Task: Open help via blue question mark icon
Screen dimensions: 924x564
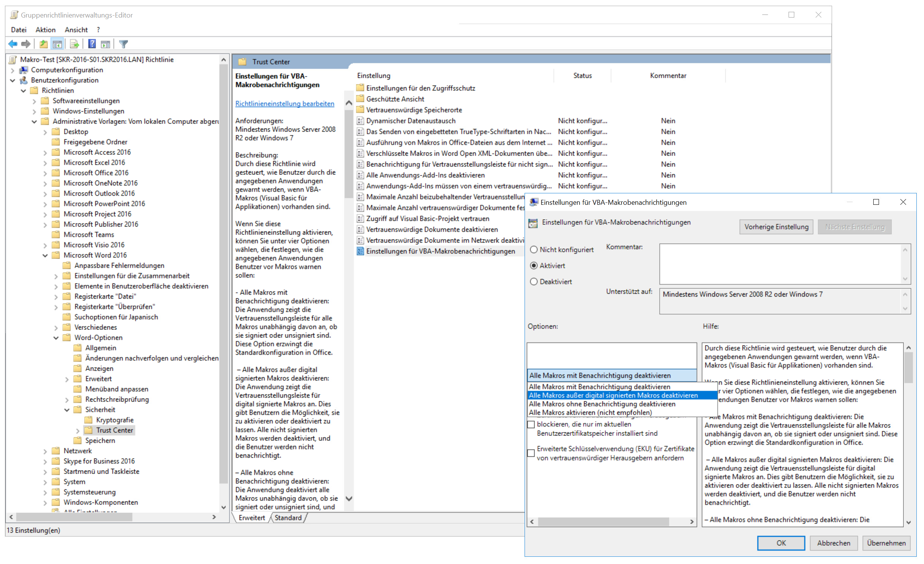Action: (x=92, y=44)
